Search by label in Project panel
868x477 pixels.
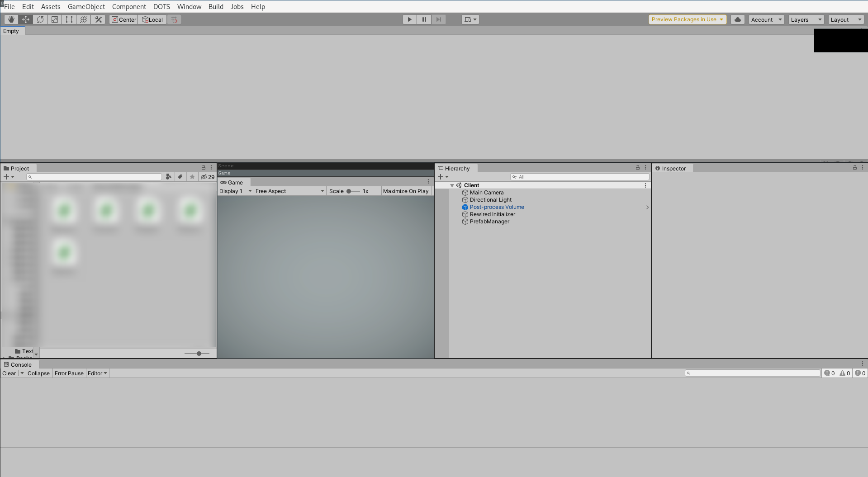pos(180,177)
